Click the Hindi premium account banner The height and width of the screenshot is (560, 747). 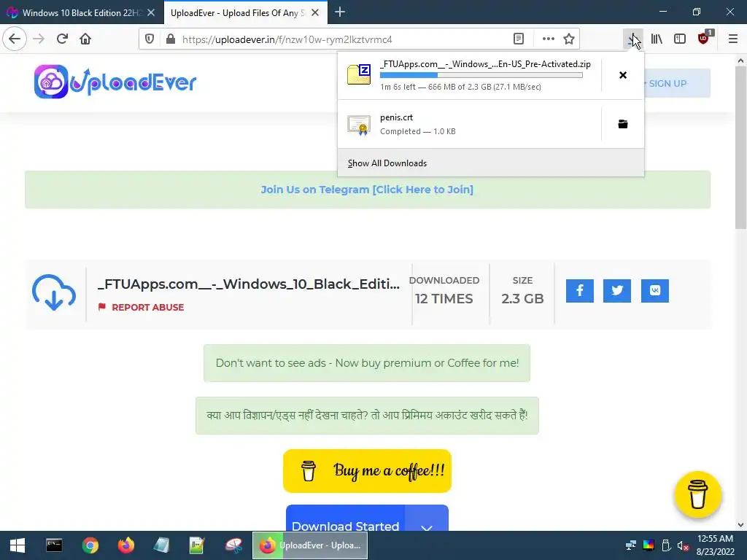[x=367, y=415]
